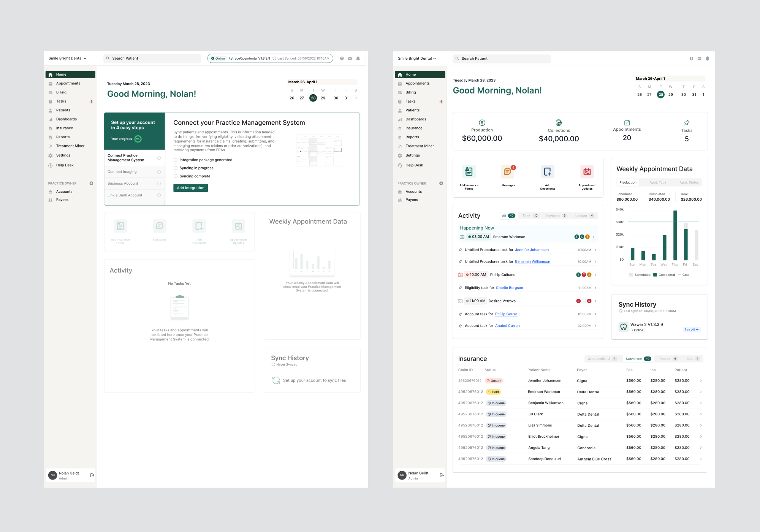Select the Unsubmitted insurance tab
This screenshot has height=532, width=760.
tap(603, 359)
